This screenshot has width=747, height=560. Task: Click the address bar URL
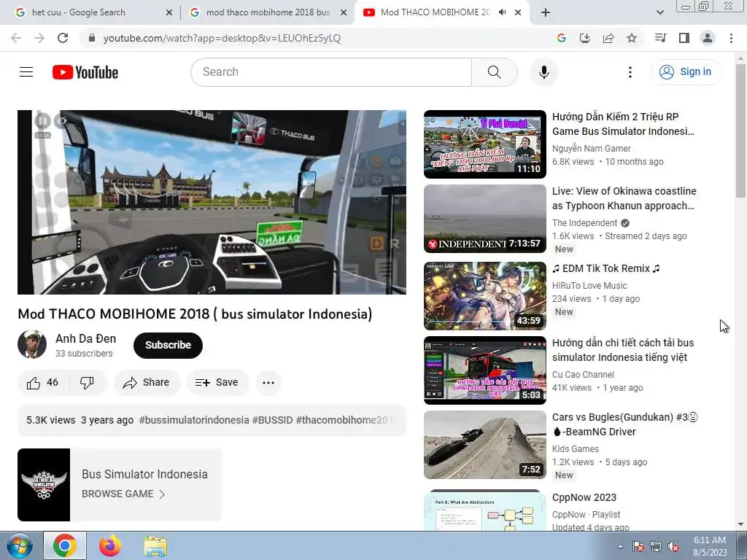[x=222, y=38]
